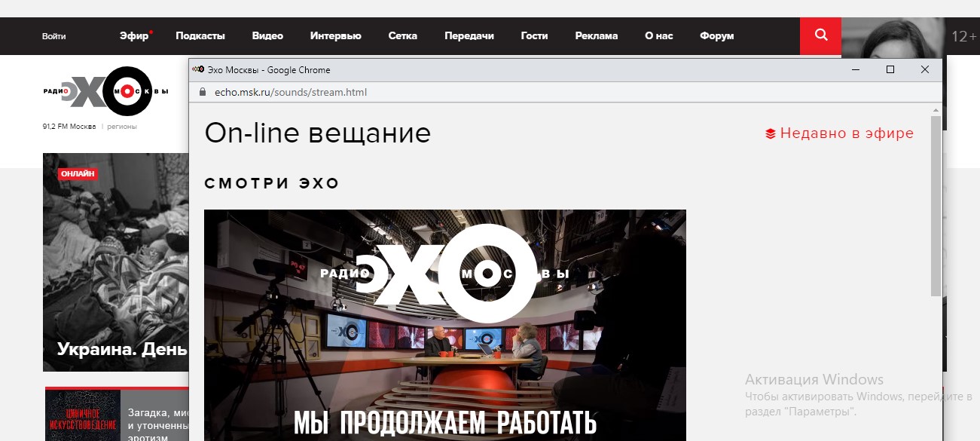980x441 pixels.
Task: Open the Циничное искусствоведение book thumbnail
Action: point(83,415)
